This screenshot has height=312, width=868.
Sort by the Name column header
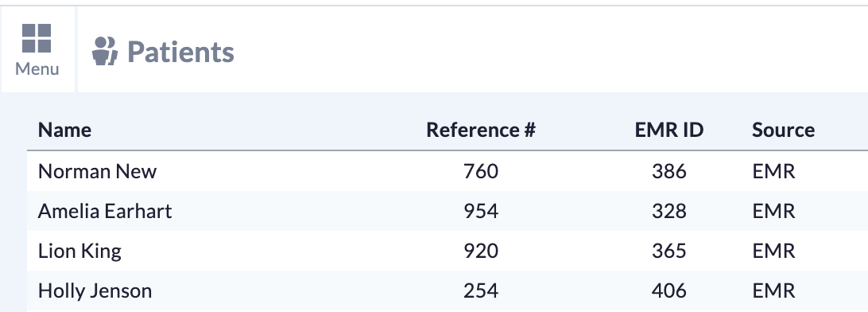pyautogui.click(x=64, y=130)
